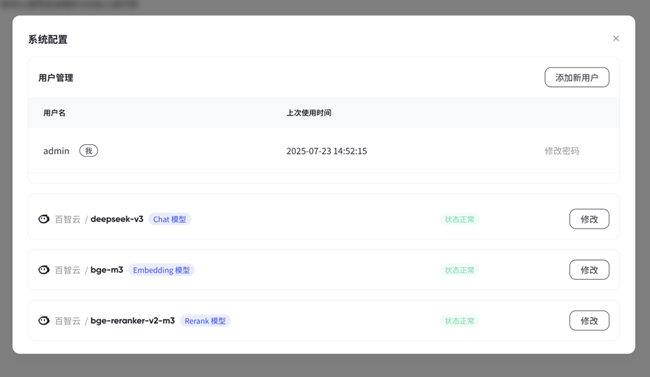Image resolution: width=650 pixels, height=377 pixels.
Task: Select the admin username text
Action: tap(56, 151)
